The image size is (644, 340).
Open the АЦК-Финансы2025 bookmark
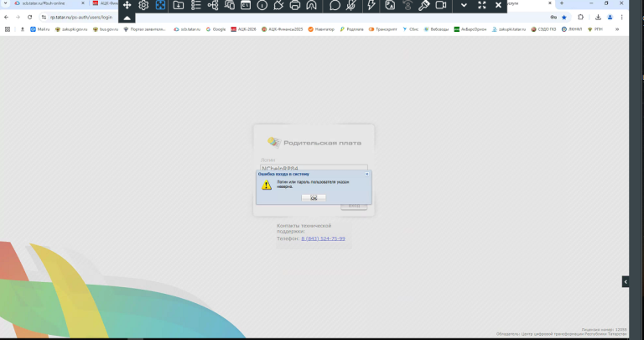pos(282,29)
